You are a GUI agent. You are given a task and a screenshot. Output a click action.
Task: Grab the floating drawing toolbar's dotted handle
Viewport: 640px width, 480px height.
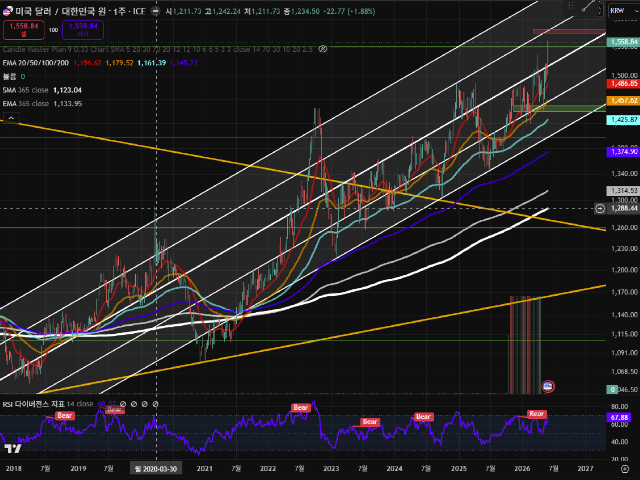(x=571, y=6)
